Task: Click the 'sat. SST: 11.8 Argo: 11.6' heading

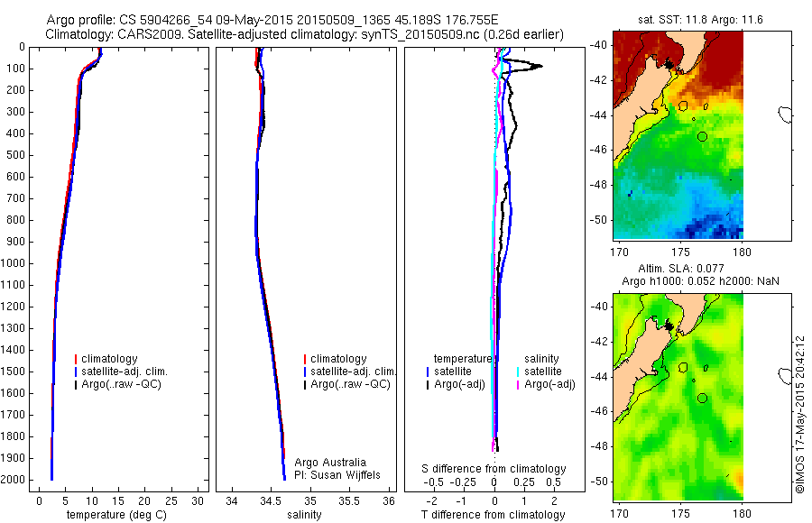Action: coord(700,20)
